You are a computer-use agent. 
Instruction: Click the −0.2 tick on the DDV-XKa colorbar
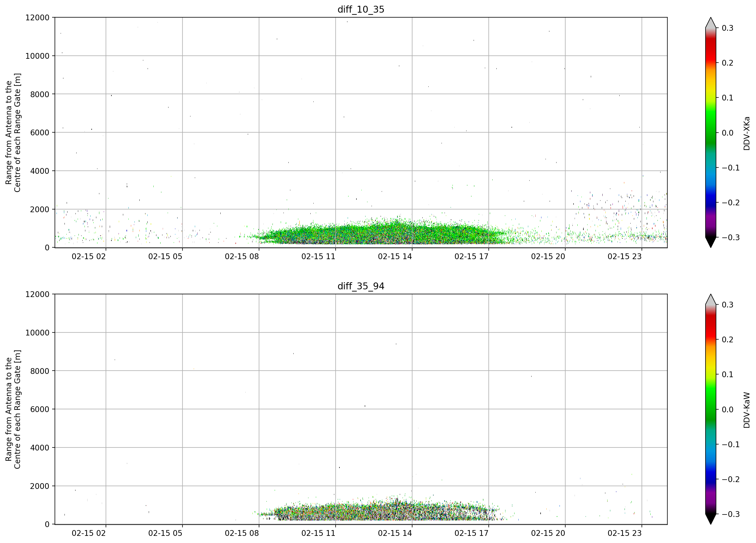731,203
